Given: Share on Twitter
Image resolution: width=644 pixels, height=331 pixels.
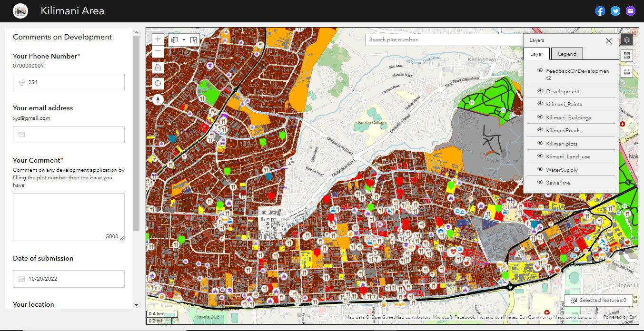Looking at the screenshot, I should click(x=615, y=11).
